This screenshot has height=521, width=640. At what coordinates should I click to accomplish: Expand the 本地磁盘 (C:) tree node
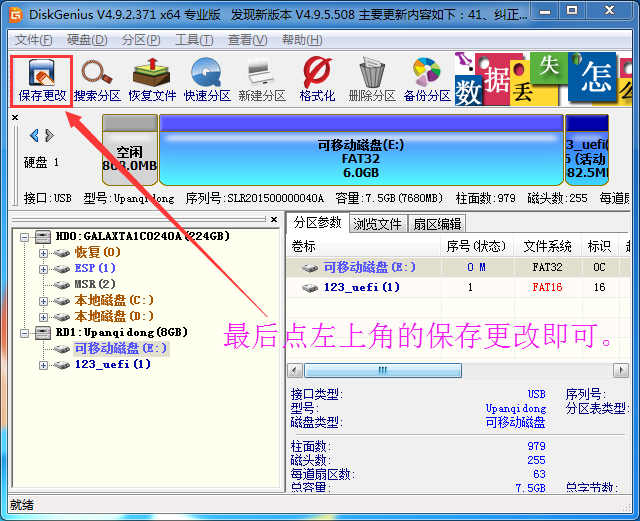43,301
